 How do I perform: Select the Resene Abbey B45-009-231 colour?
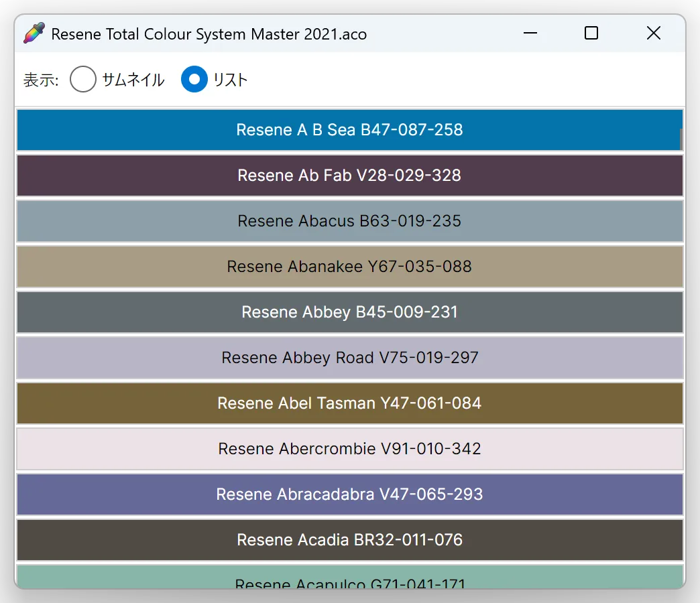(349, 312)
